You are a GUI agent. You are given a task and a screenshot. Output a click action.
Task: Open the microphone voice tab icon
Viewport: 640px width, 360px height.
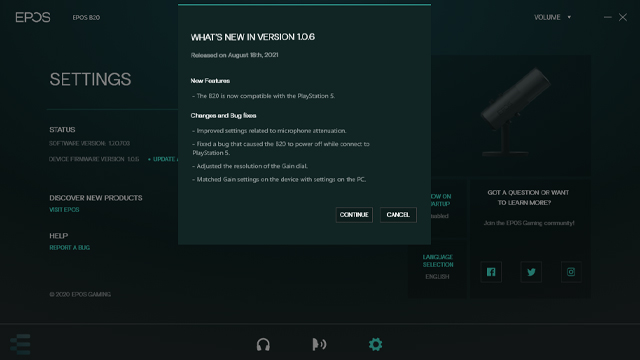pyautogui.click(x=319, y=344)
